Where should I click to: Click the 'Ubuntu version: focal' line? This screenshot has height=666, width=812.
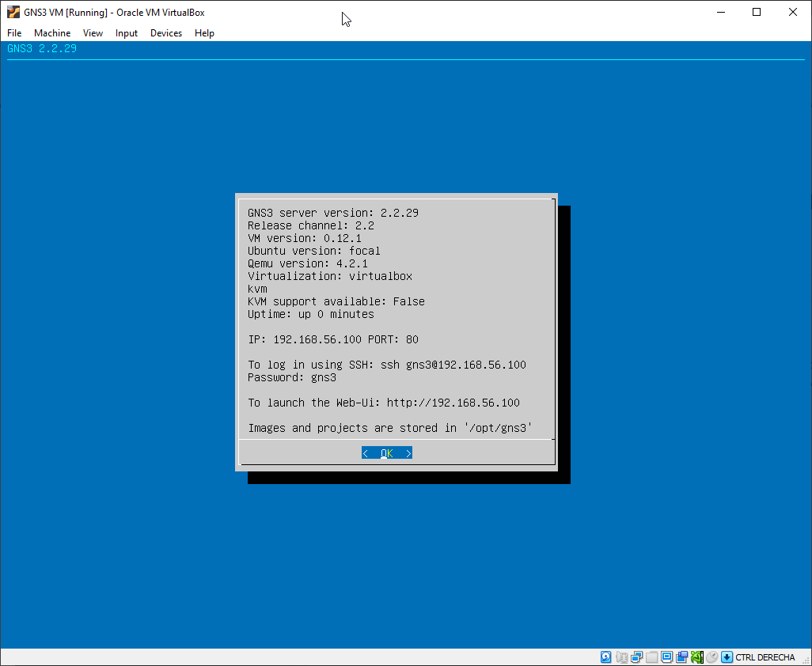click(314, 251)
